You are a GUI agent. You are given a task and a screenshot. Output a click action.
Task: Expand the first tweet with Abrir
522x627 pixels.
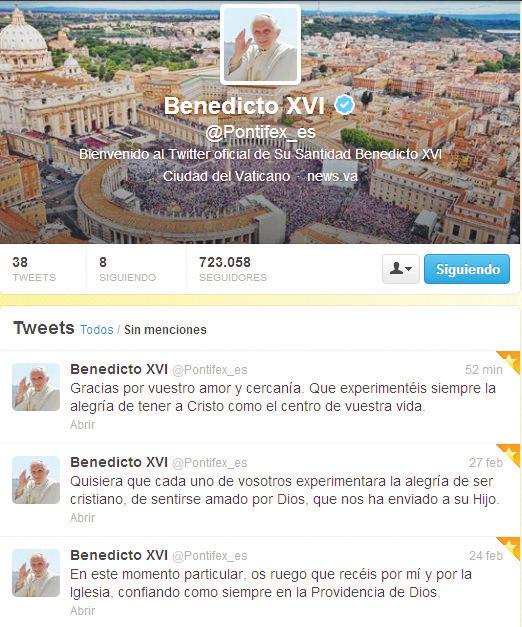tap(82, 425)
